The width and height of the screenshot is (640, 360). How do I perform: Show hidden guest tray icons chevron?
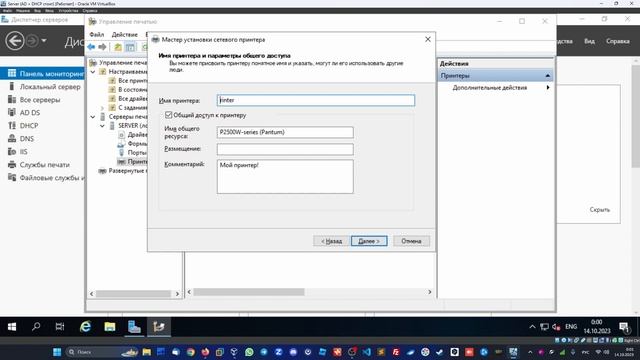click(x=532, y=327)
